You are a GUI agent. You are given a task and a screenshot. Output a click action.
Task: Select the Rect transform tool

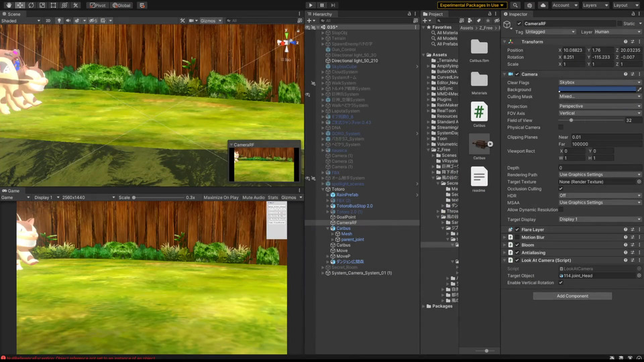[x=53, y=5]
